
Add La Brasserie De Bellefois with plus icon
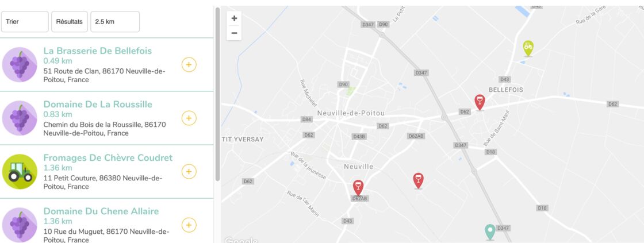tap(189, 64)
